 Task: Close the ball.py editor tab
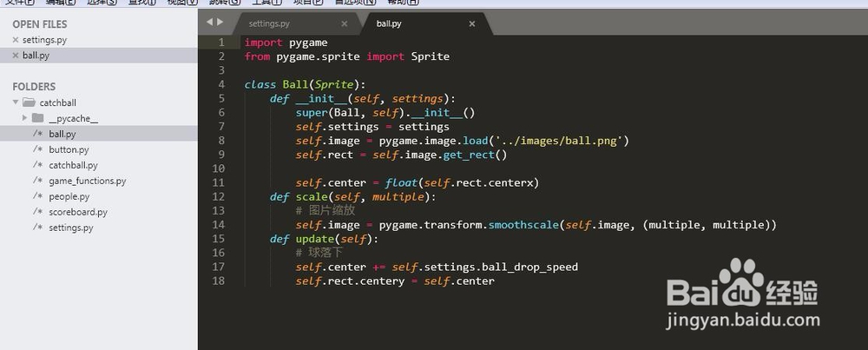click(x=472, y=23)
